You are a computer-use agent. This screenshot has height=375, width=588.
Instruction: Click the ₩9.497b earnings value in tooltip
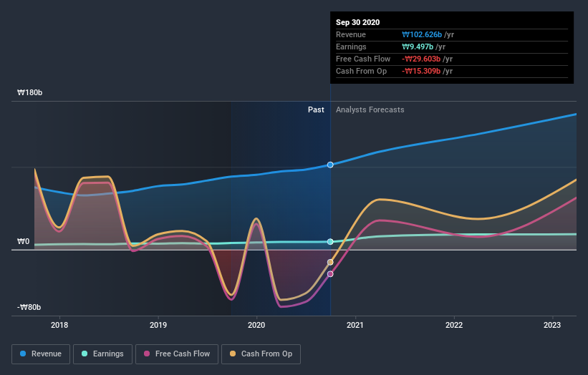pos(418,47)
